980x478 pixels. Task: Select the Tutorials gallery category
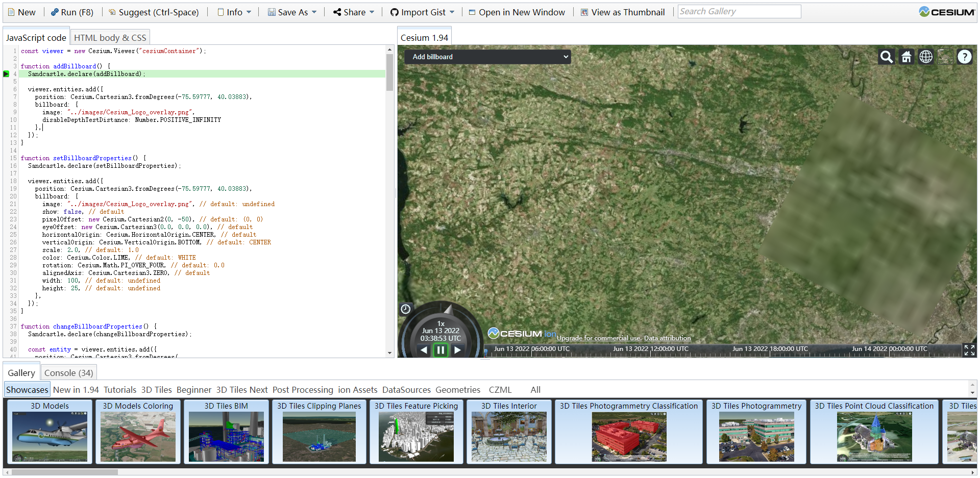tap(120, 390)
